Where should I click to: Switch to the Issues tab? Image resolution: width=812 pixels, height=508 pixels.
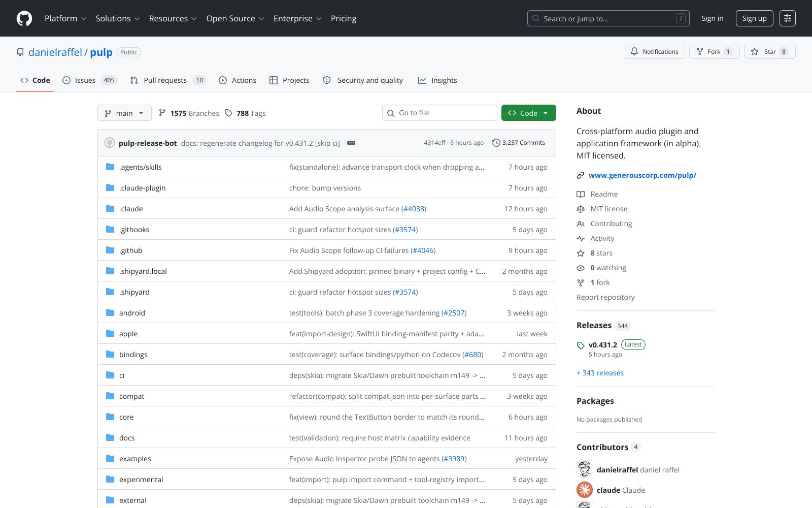90,80
